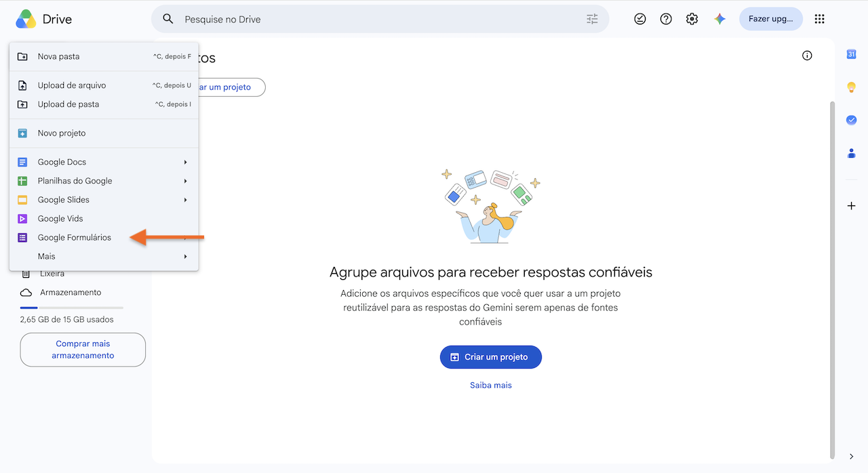Open Google Tasks side panel icon

[851, 120]
